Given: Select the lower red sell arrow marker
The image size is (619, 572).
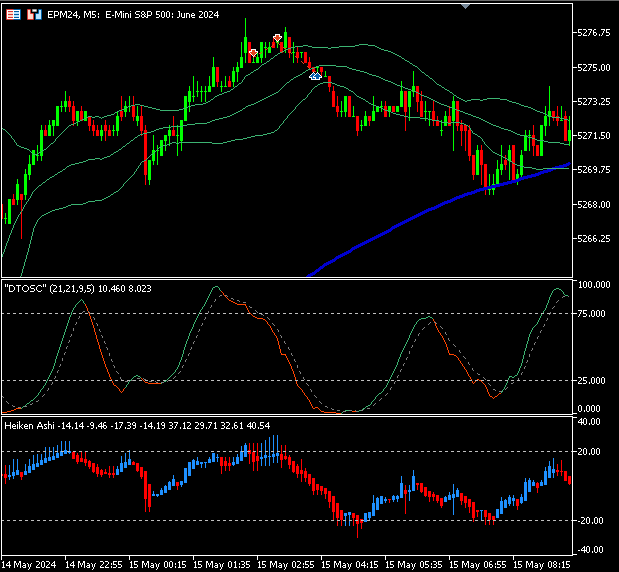Looking at the screenshot, I should coord(253,53).
